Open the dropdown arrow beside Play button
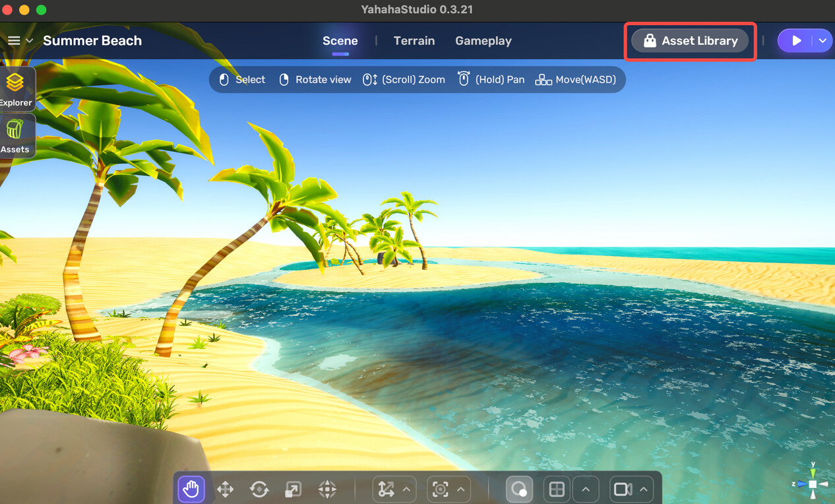The width and height of the screenshot is (835, 504). coord(822,41)
